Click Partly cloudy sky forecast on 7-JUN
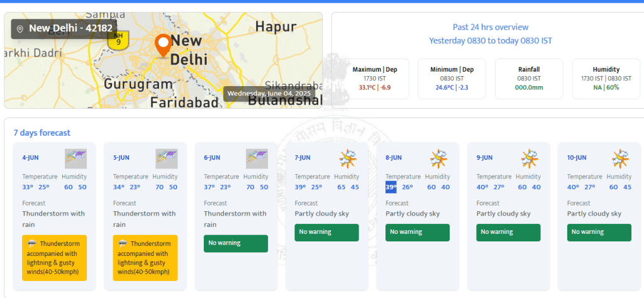Image resolution: width=644 pixels, height=298 pixels. pos(321,214)
